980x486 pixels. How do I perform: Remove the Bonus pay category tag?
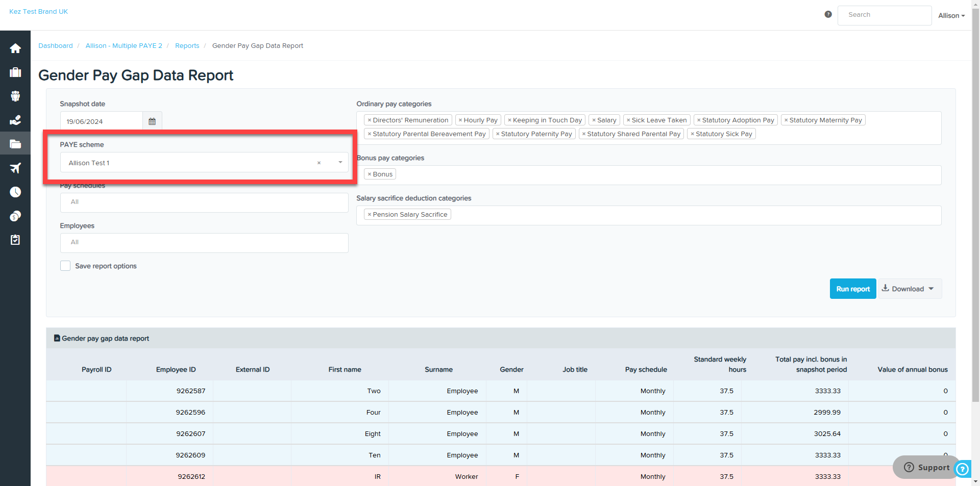point(370,174)
